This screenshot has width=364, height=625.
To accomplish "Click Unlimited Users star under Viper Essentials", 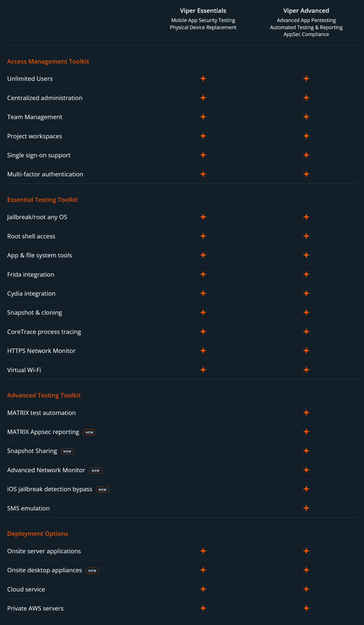I will click(x=203, y=79).
